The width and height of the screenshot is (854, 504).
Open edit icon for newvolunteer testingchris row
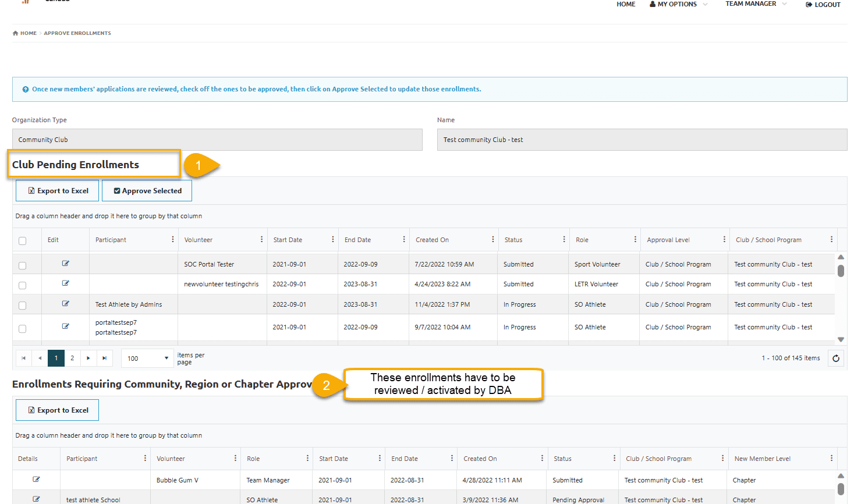click(x=66, y=283)
